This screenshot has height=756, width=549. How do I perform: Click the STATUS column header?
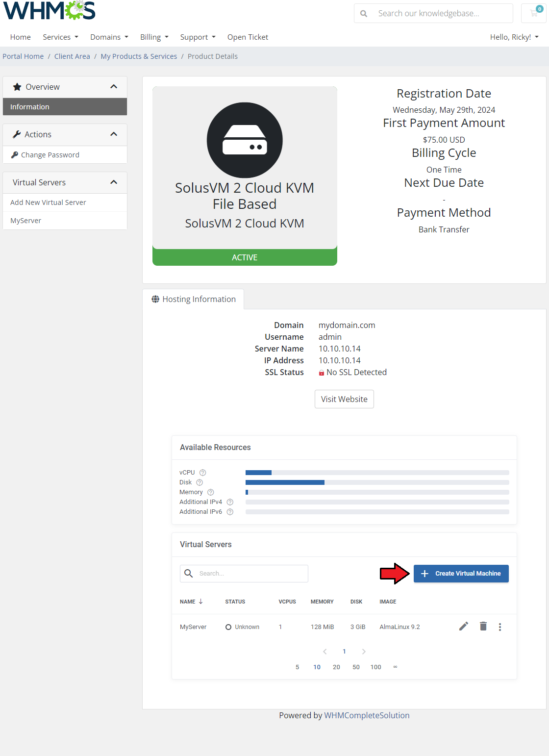click(235, 602)
